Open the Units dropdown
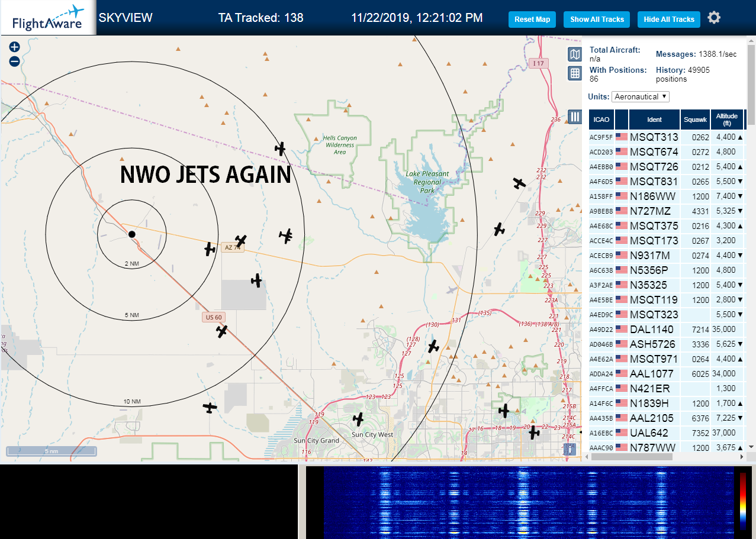Image resolution: width=756 pixels, height=539 pixels. (641, 96)
